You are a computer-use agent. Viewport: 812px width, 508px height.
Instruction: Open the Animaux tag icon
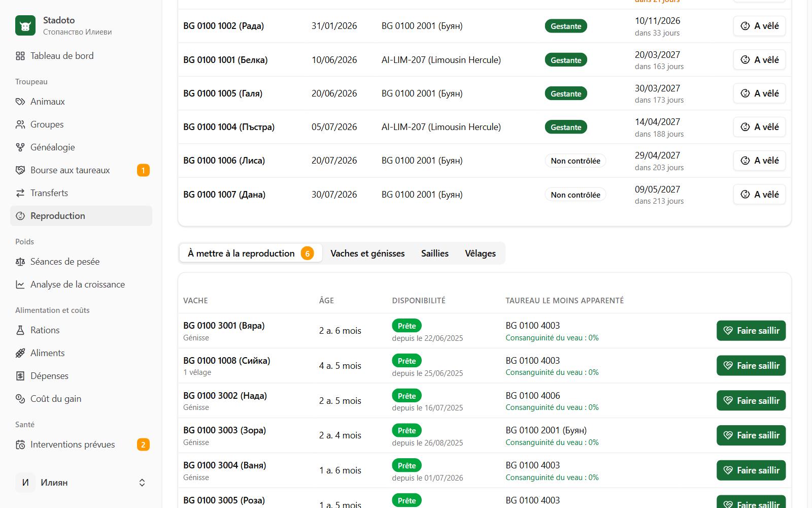(20, 102)
